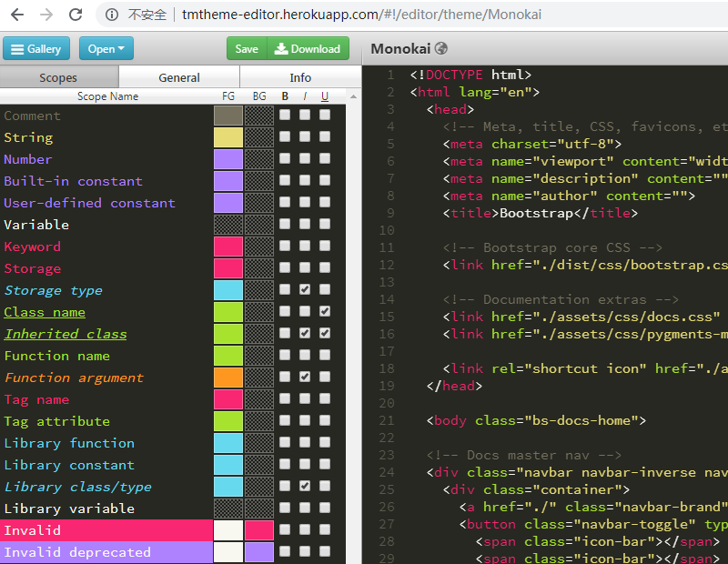Go back with browser back arrow
The height and width of the screenshot is (564, 728).
pyautogui.click(x=17, y=15)
